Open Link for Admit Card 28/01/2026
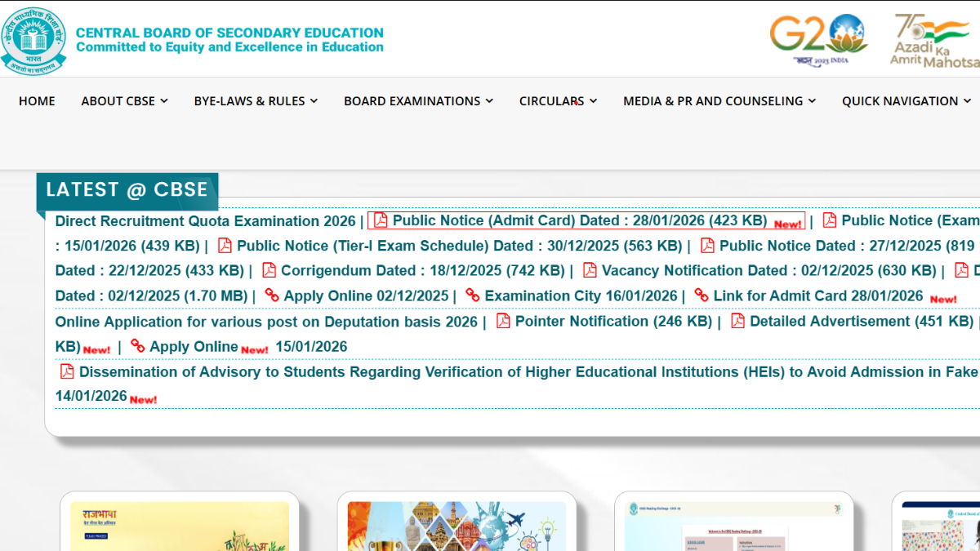 point(817,295)
